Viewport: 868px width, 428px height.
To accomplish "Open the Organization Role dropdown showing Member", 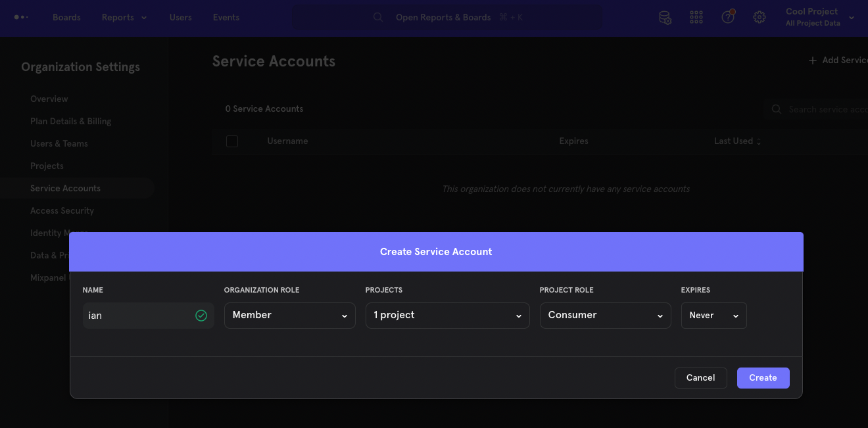I will click(x=289, y=316).
